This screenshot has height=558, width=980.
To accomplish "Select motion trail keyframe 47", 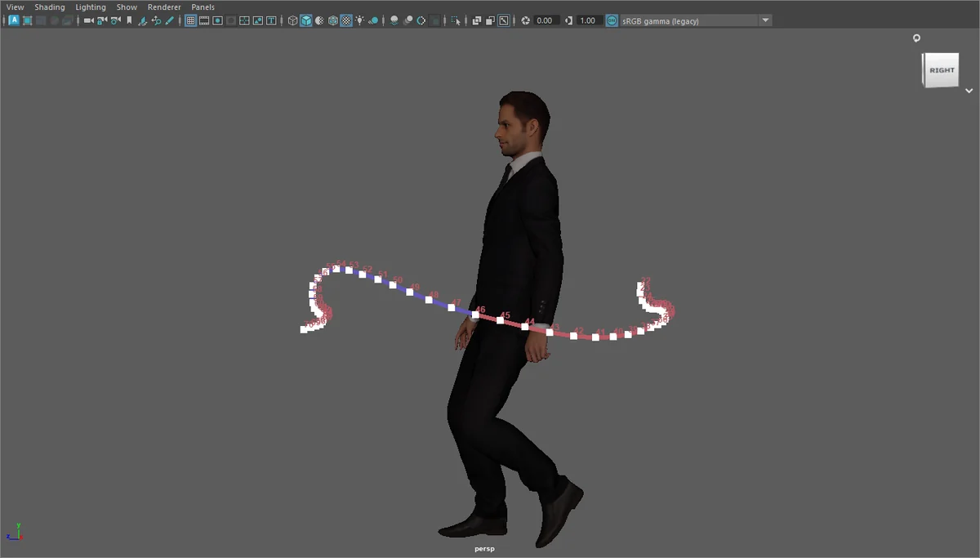I will (452, 307).
